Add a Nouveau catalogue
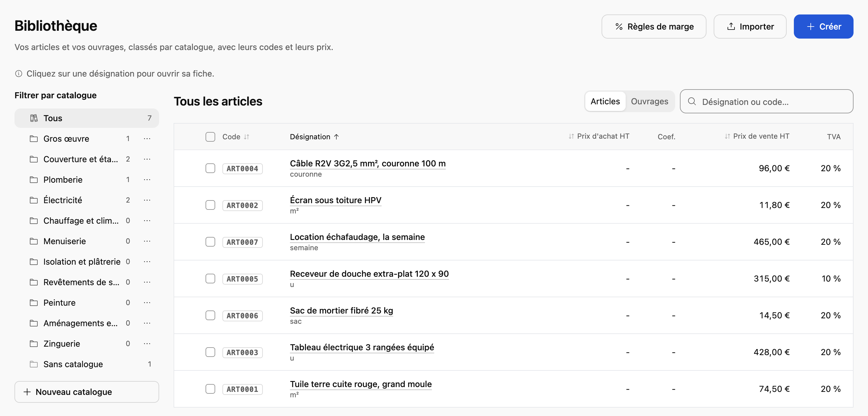This screenshot has width=868, height=416. [x=86, y=392]
